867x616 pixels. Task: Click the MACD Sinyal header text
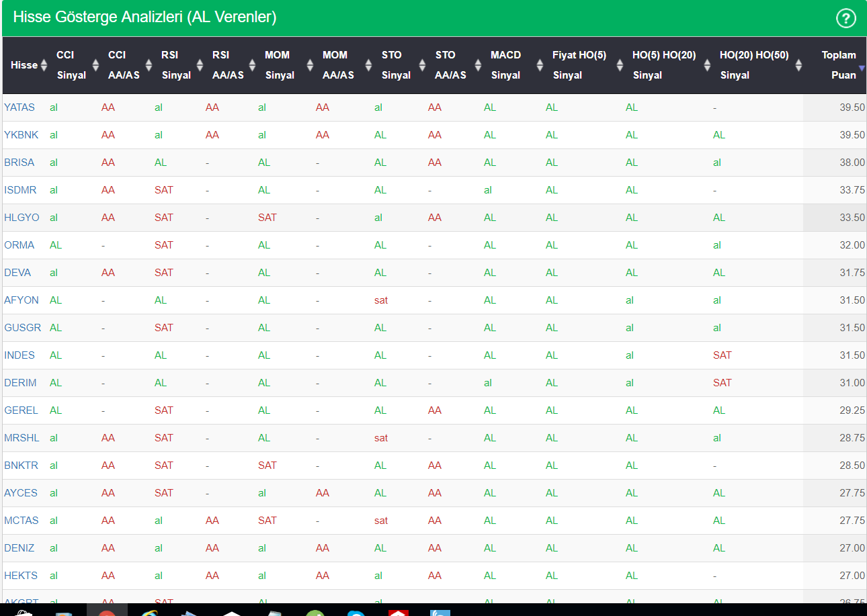[x=506, y=65]
